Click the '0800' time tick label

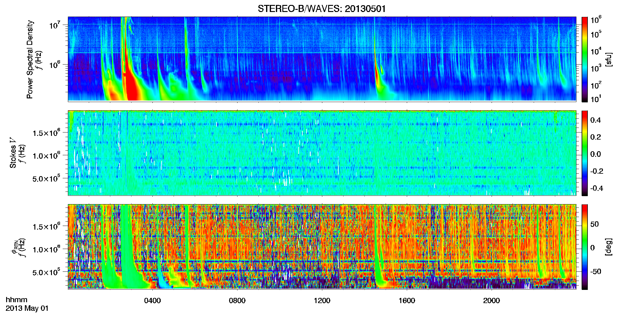(x=237, y=301)
